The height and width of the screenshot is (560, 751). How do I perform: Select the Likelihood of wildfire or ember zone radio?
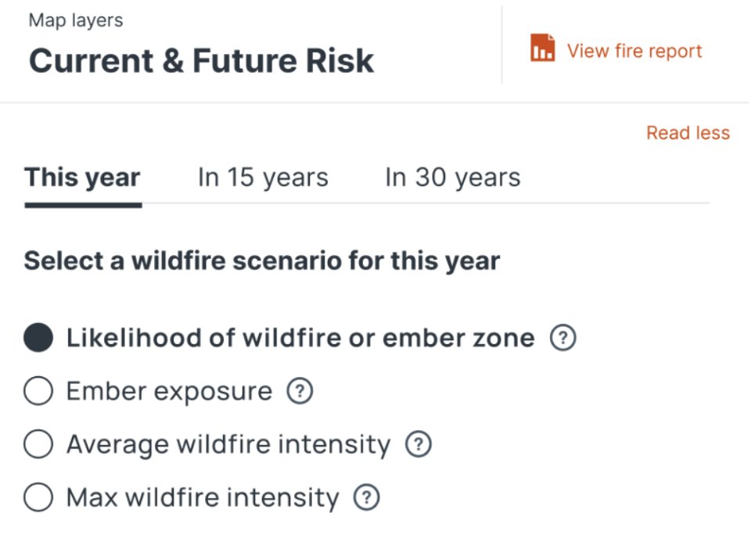click(38, 338)
